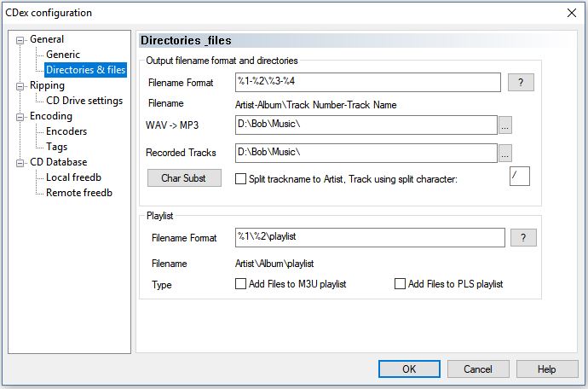Close the CDex configuration dialog

[570, 13]
